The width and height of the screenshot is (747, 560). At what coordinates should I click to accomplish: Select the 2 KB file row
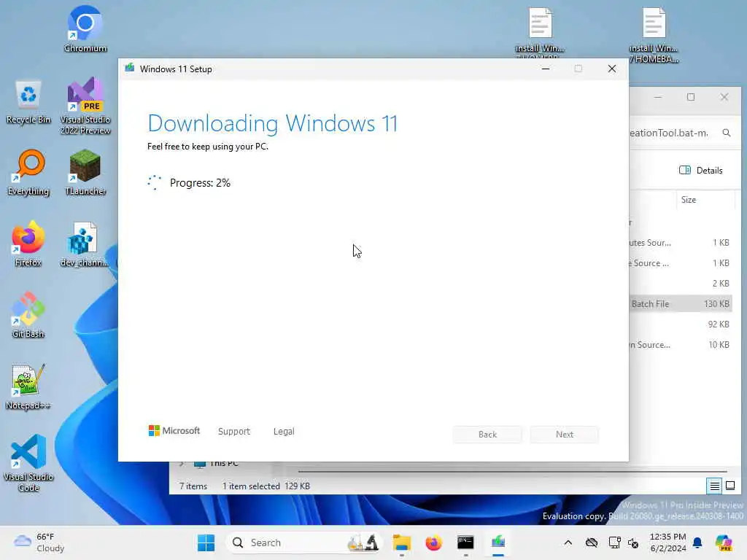pos(681,284)
